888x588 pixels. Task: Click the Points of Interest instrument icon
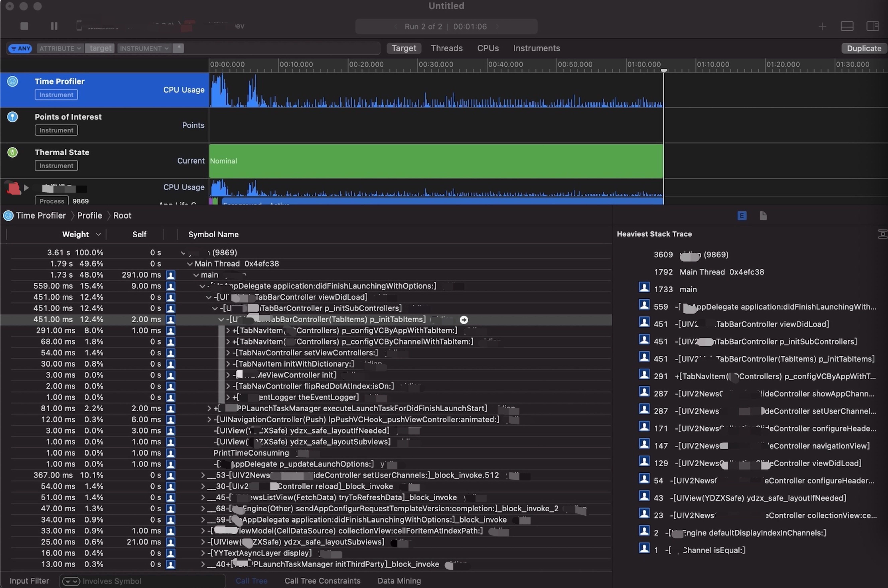pos(12,117)
